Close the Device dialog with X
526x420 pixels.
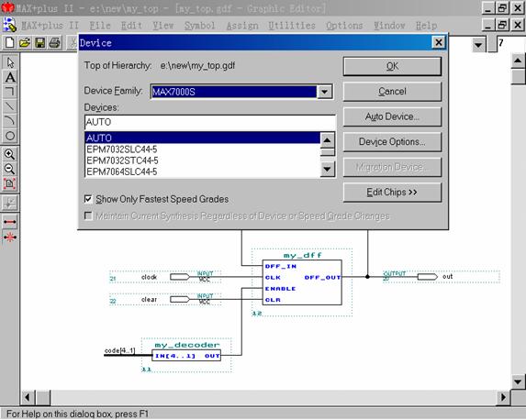click(x=439, y=42)
